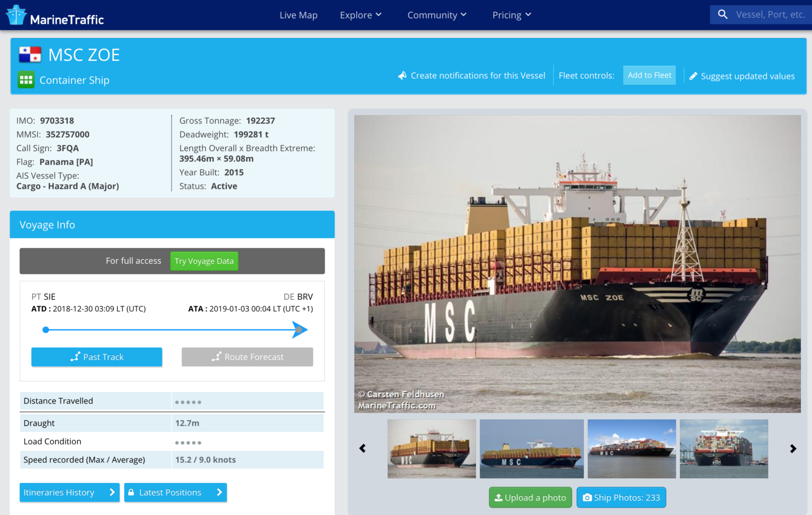Click the ATD timestamp 2018-12-30 03:09
Viewport: 812px width, 515px height.
click(99, 309)
